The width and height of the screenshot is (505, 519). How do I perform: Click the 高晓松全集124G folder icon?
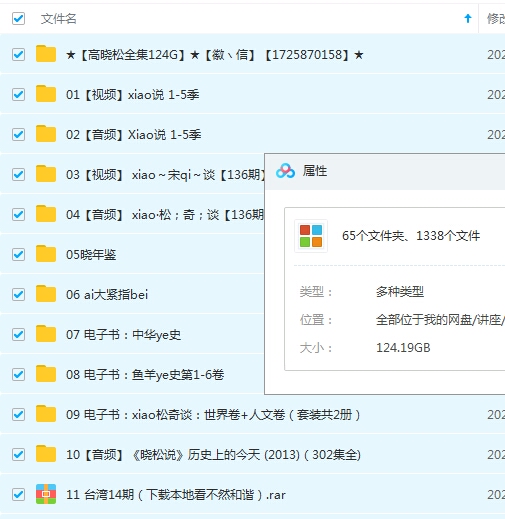(46, 54)
